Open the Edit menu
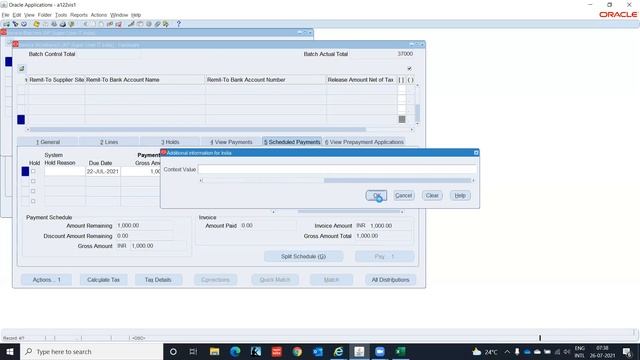The width and height of the screenshot is (640, 360). (17, 15)
